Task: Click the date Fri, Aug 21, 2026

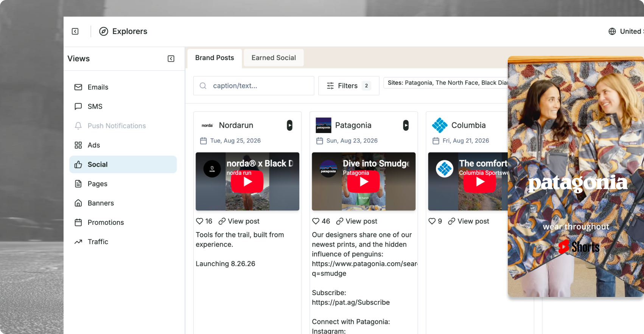Action: [466, 141]
